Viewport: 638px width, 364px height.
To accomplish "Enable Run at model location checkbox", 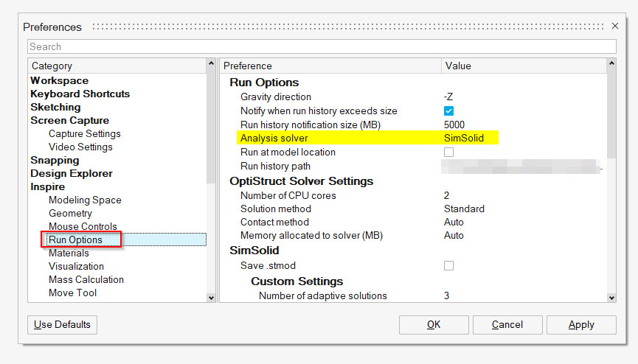I will (448, 152).
